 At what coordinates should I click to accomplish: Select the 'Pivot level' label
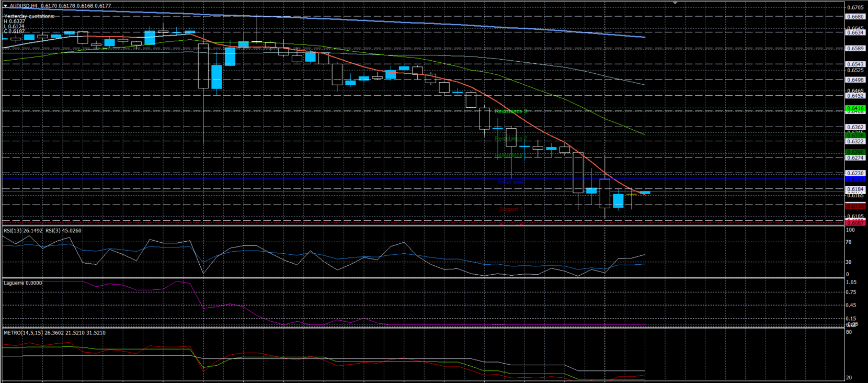(511, 182)
